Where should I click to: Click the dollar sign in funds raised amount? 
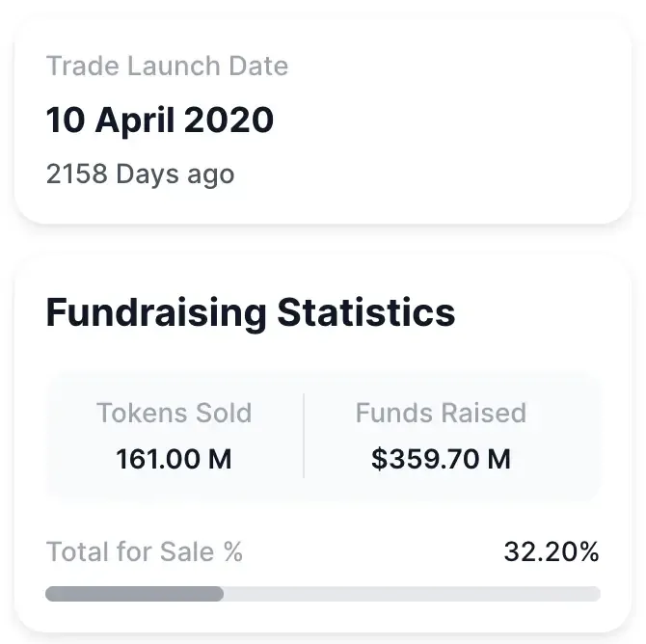(378, 459)
